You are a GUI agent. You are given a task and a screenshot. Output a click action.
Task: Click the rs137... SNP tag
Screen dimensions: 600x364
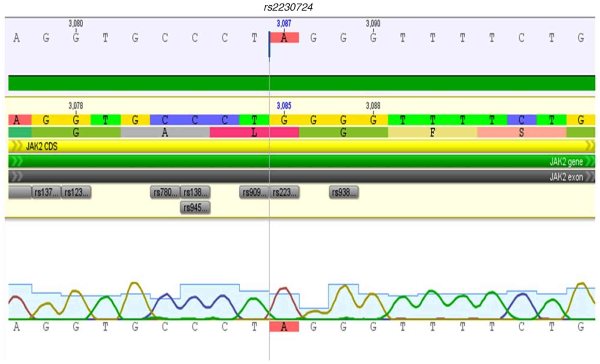pos(46,192)
